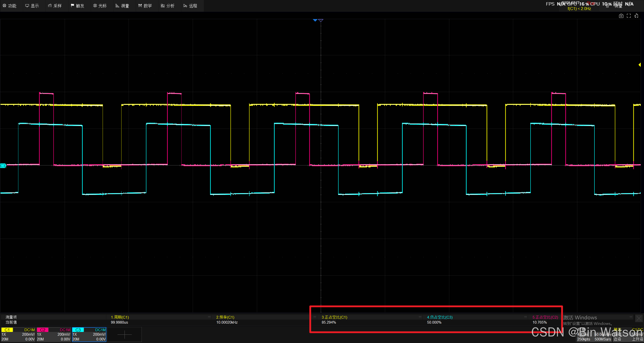The width and height of the screenshot is (644, 343).
Task: Open the 触发 (Trigger) menu
Action: [x=77, y=6]
